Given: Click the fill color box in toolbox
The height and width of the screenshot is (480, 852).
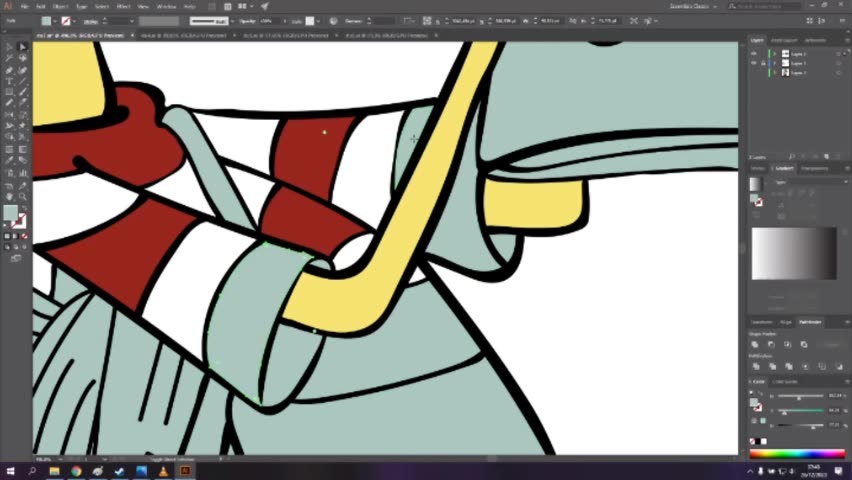Looking at the screenshot, I should click(x=10, y=213).
